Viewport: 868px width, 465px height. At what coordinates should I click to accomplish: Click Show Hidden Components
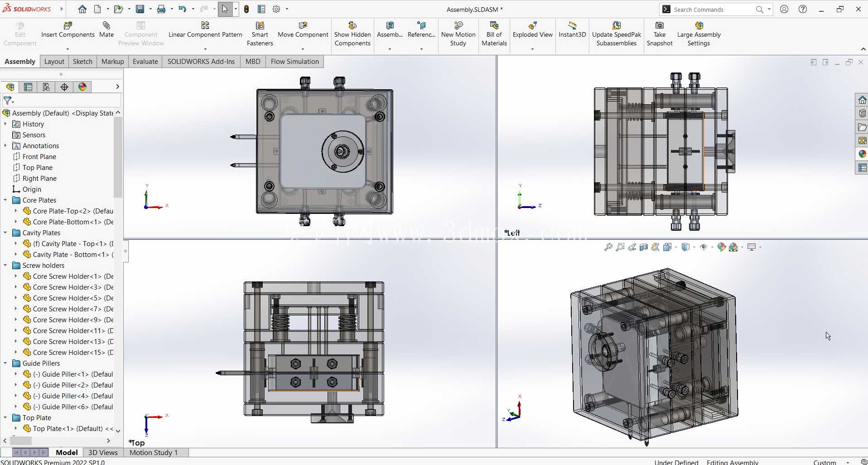tap(352, 34)
